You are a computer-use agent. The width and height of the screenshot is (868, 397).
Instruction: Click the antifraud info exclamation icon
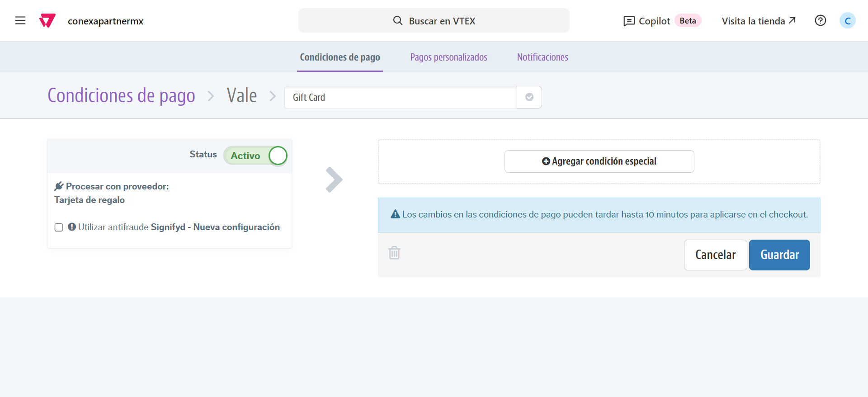[x=72, y=227]
